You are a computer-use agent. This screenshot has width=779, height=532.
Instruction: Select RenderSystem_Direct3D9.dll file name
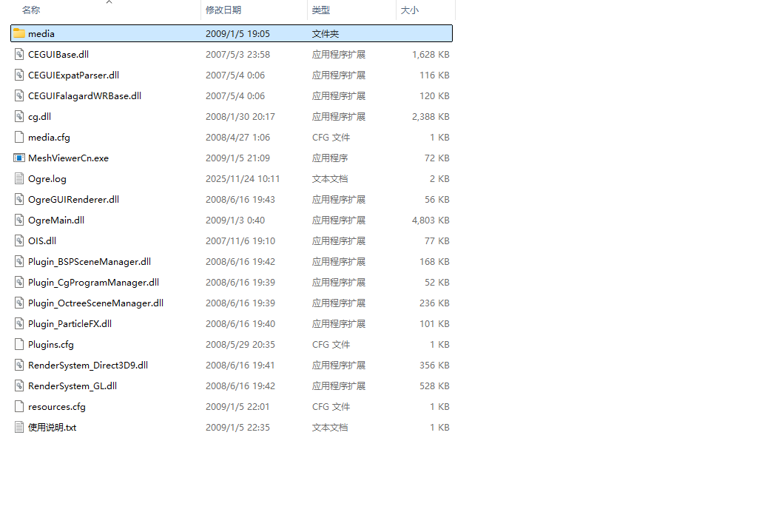tap(87, 365)
